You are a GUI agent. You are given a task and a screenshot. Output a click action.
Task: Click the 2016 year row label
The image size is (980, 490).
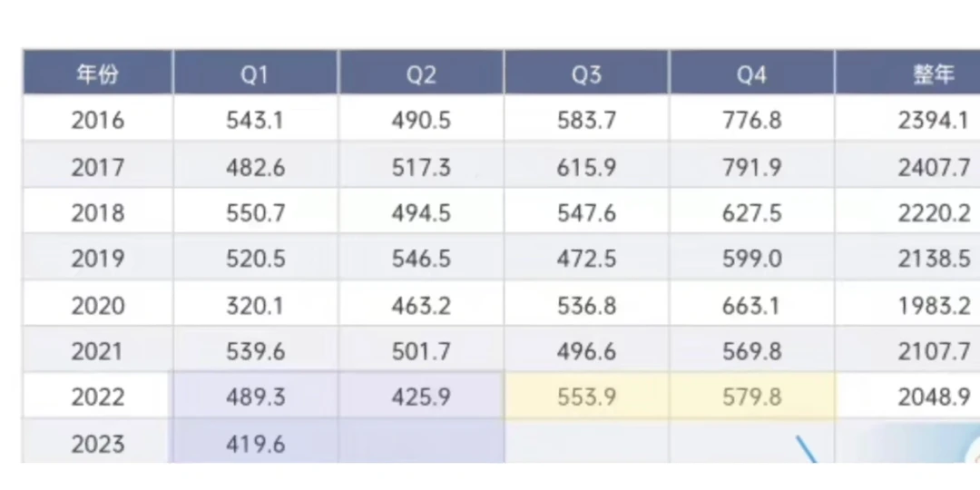(97, 120)
